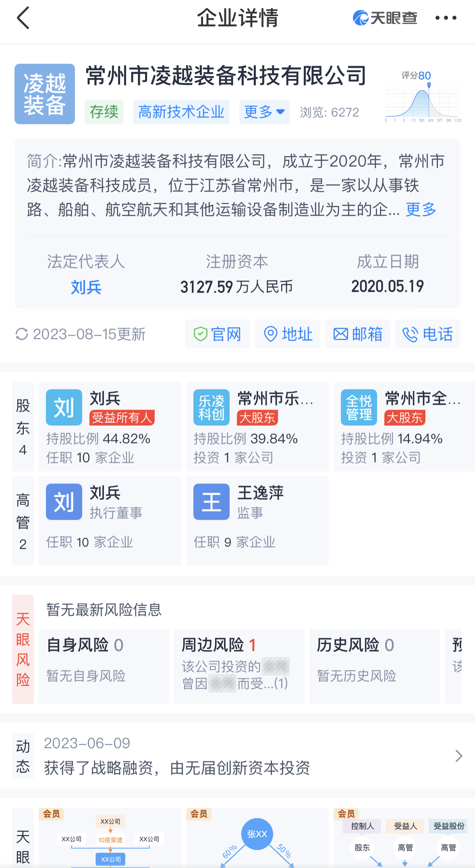Open legal representative 刘兵 link
The image size is (475, 868).
(86, 287)
